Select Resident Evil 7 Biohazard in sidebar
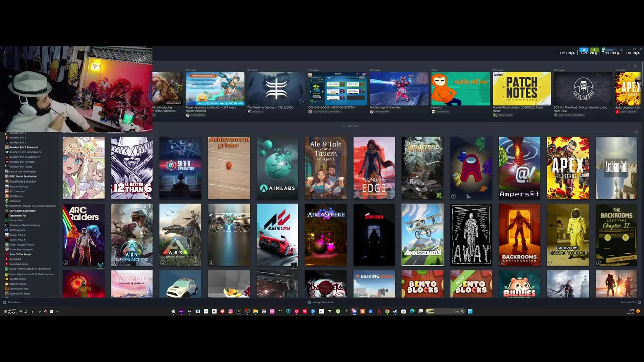 [23, 147]
